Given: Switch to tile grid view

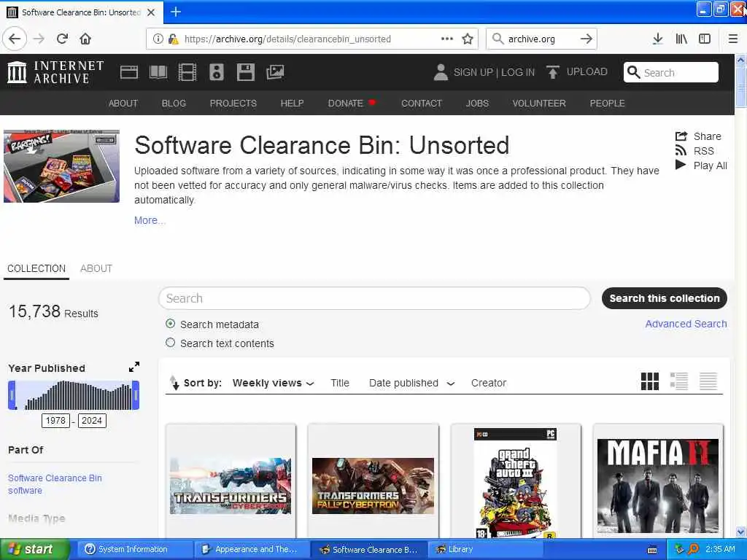Looking at the screenshot, I should click(650, 381).
